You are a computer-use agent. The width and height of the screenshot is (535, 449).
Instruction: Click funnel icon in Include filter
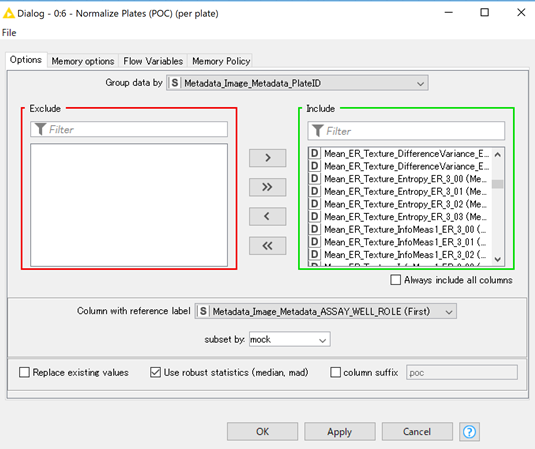point(318,131)
